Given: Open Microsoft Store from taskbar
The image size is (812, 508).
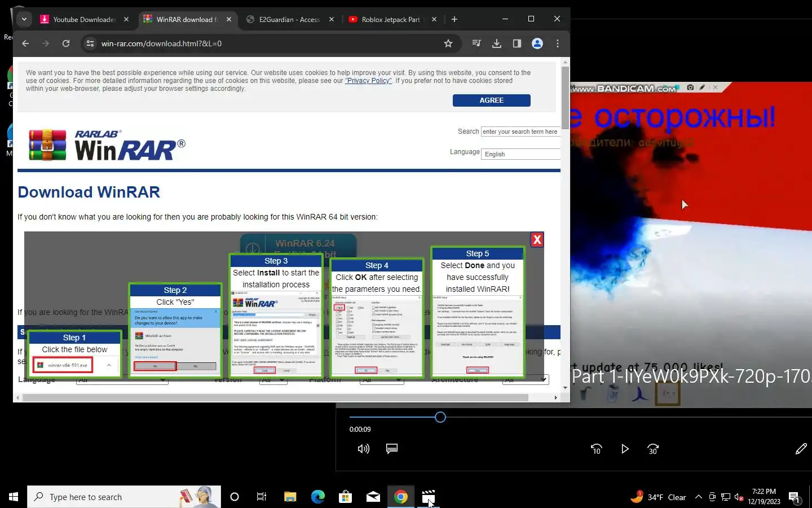Looking at the screenshot, I should click(x=345, y=497).
